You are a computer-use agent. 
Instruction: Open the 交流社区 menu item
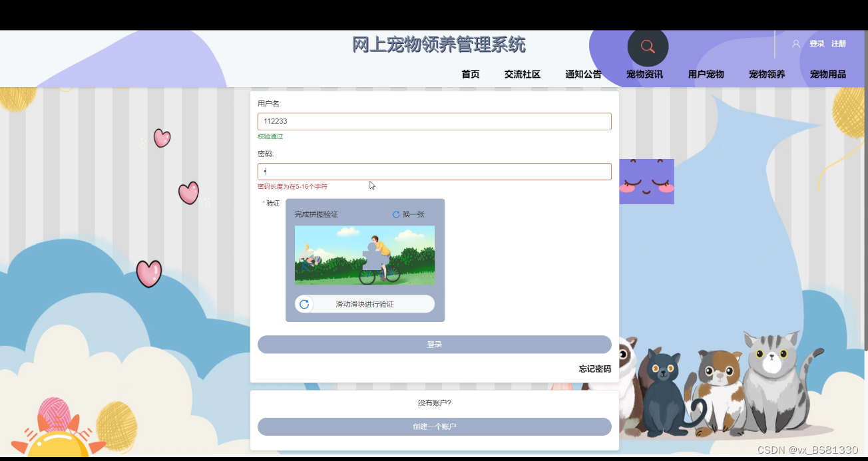coord(523,75)
